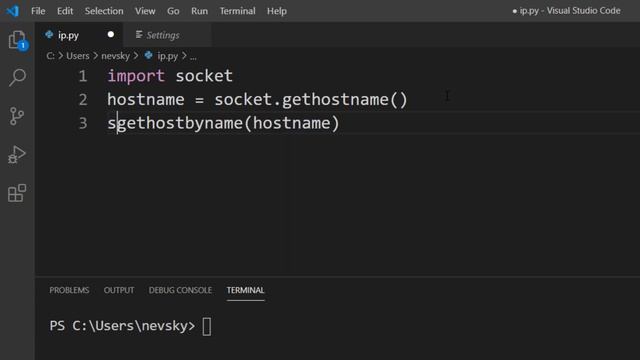Open the Terminal menu
This screenshot has width=640, height=360.
click(238, 11)
